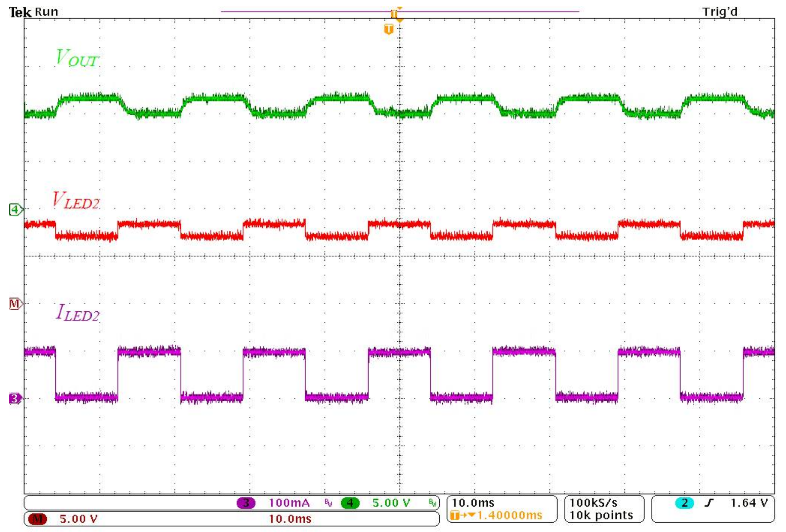This screenshot has height=532, width=786.
Task: Click the orange trigger position T marker
Action: 389,29
